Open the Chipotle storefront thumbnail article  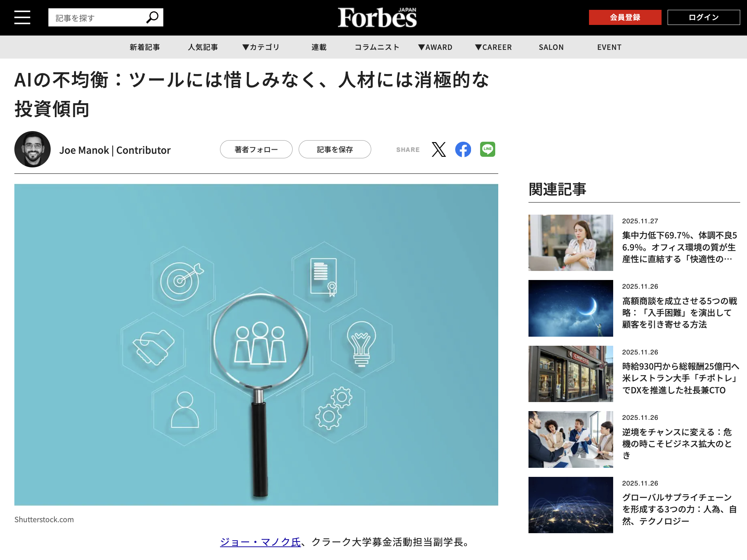click(570, 374)
